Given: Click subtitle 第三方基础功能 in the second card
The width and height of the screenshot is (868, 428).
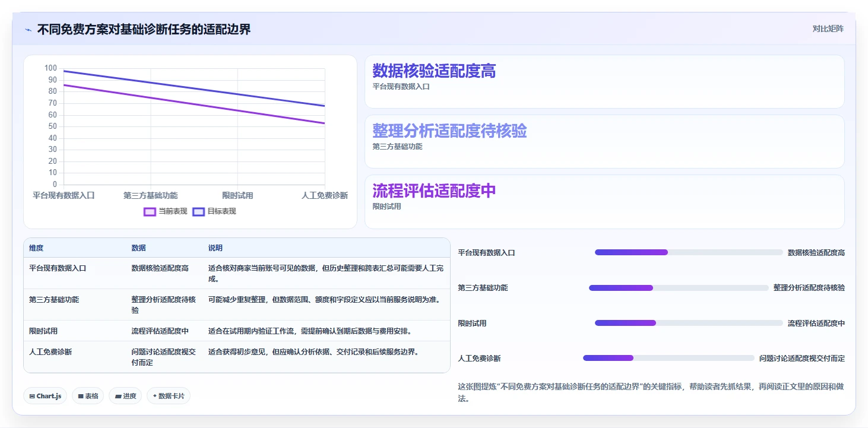Looking at the screenshot, I should pyautogui.click(x=398, y=147).
